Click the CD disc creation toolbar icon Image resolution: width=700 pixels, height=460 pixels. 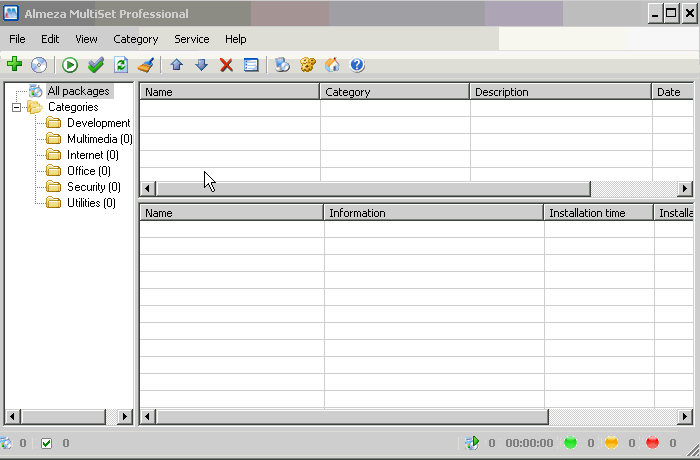pyautogui.click(x=39, y=65)
